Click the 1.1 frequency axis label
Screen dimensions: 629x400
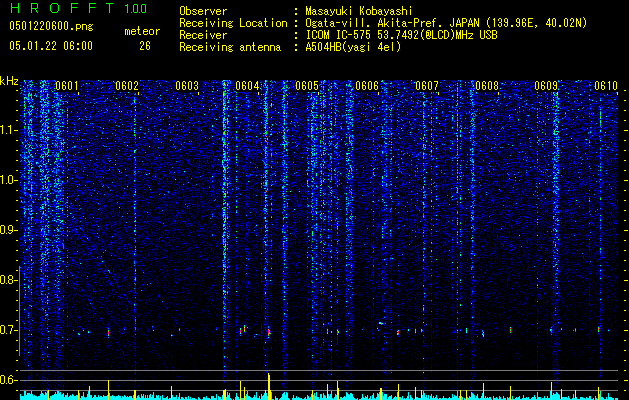(8, 130)
